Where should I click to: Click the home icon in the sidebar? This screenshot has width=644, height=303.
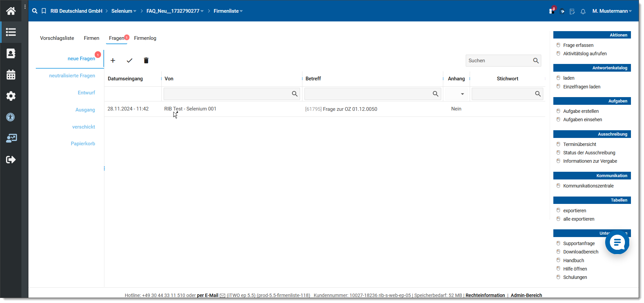[x=11, y=11]
